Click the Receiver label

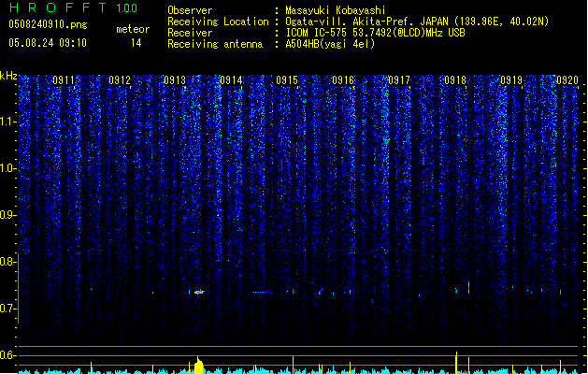click(190, 33)
